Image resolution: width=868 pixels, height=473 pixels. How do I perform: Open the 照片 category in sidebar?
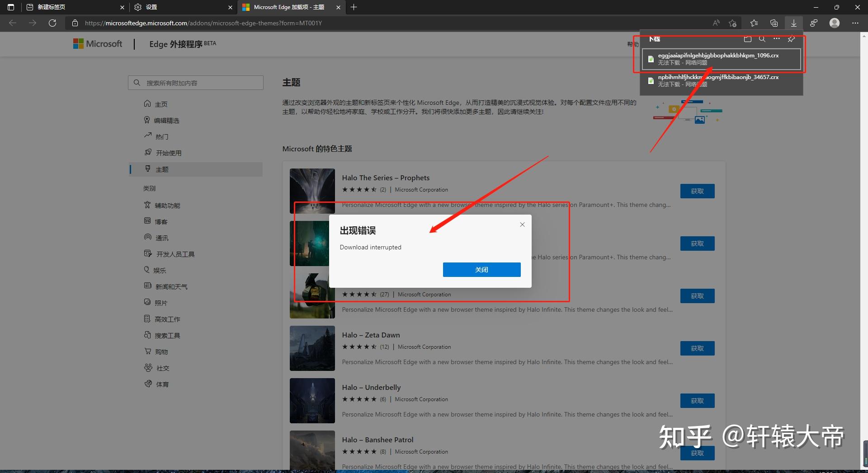(161, 302)
